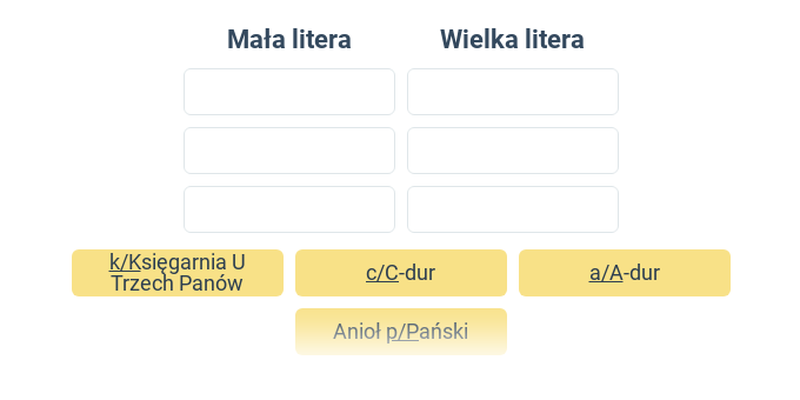Image resolution: width=800 pixels, height=400 pixels.
Task: Click the "Mała litera" column heading
Action: (x=289, y=39)
